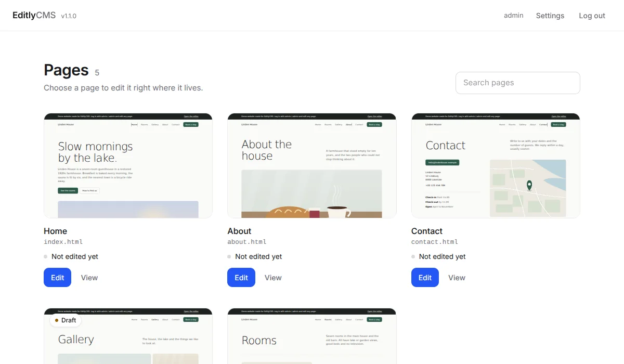Edit the About page
The image size is (624, 364).
(x=241, y=277)
